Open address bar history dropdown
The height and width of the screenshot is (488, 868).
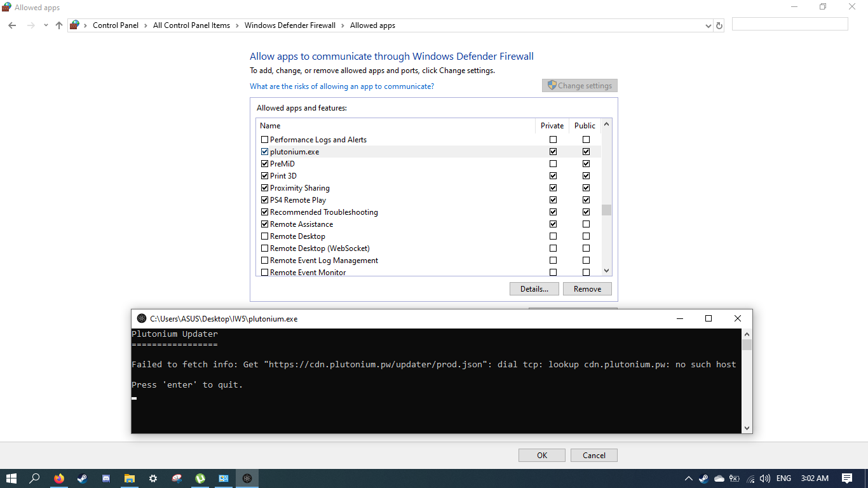[709, 25]
